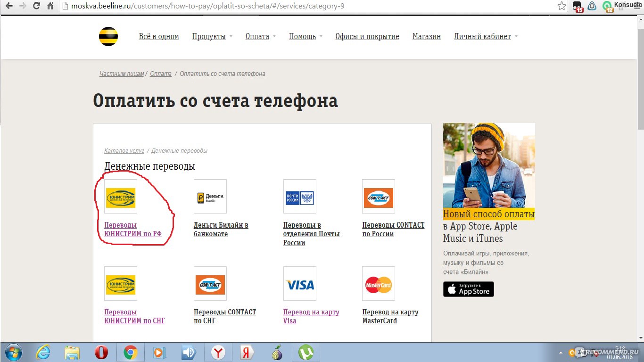Open the Юнистрим по СНГ logo tile
Image resolution: width=644 pixels, height=362 pixels.
coord(121,284)
